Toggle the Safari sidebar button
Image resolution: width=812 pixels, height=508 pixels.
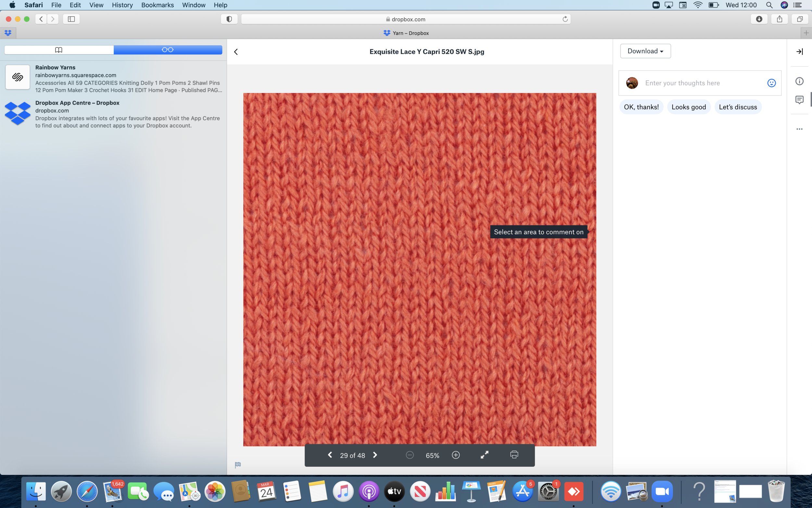tap(71, 19)
